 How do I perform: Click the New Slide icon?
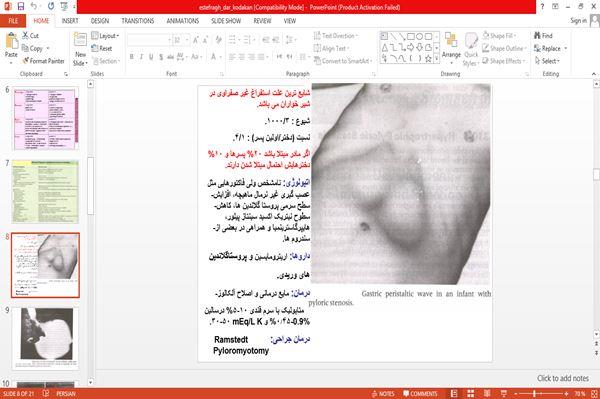click(x=80, y=40)
